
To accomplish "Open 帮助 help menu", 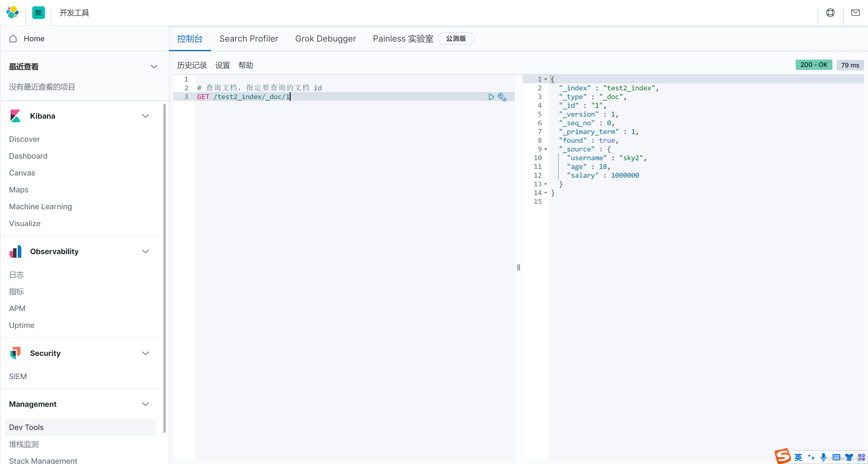I will 246,65.
